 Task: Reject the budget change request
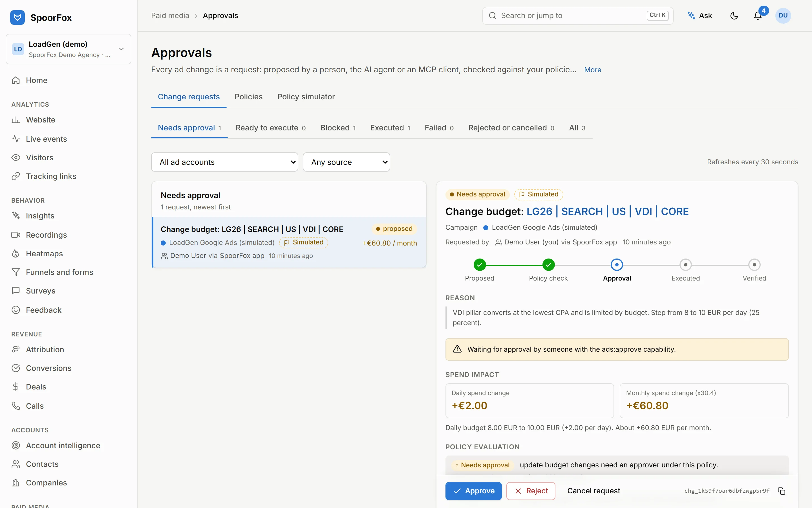pos(531,491)
